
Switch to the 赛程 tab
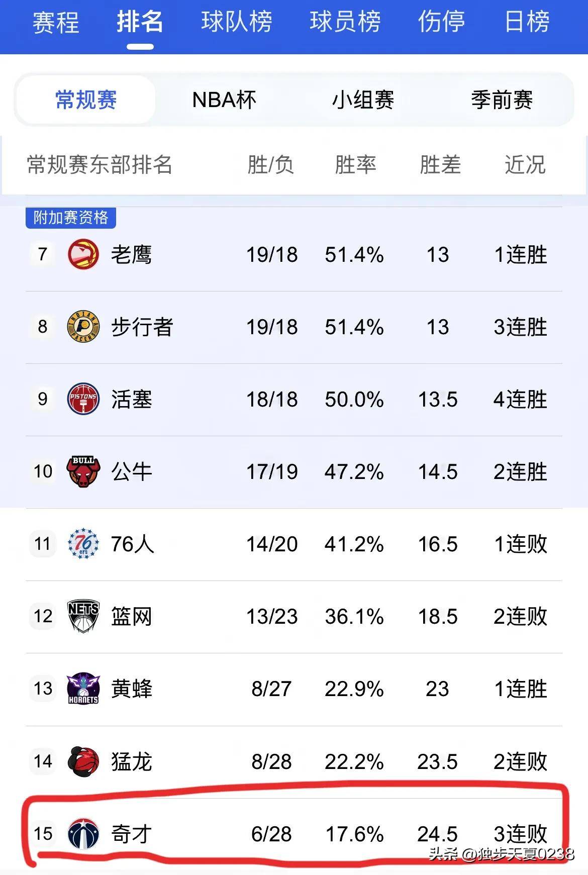point(54,23)
